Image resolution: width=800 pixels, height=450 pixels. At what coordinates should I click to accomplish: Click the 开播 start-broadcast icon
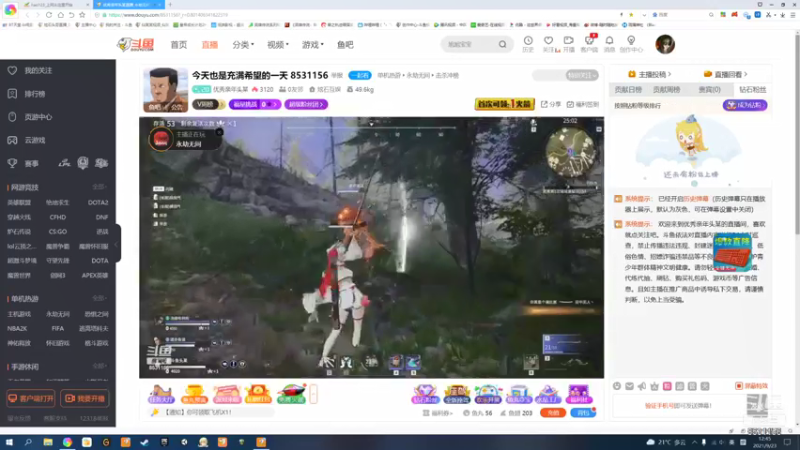pyautogui.click(x=568, y=44)
